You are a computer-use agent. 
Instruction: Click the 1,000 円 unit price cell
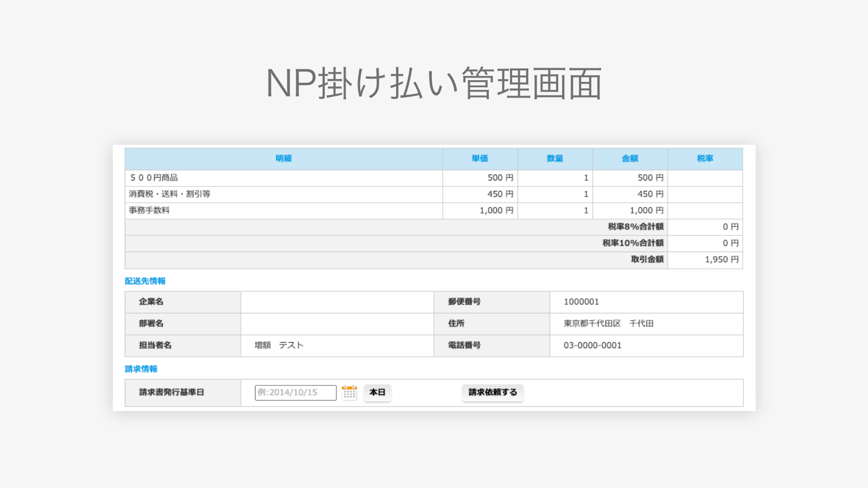[x=480, y=211]
